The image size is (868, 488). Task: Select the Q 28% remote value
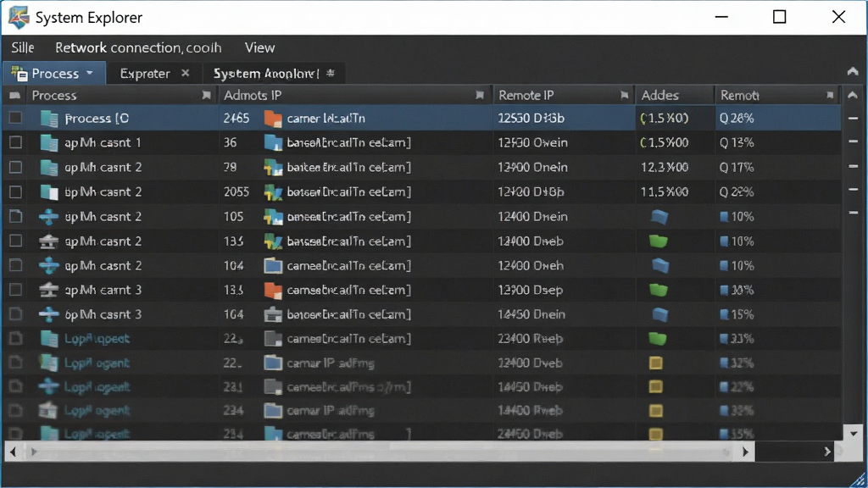pos(737,119)
